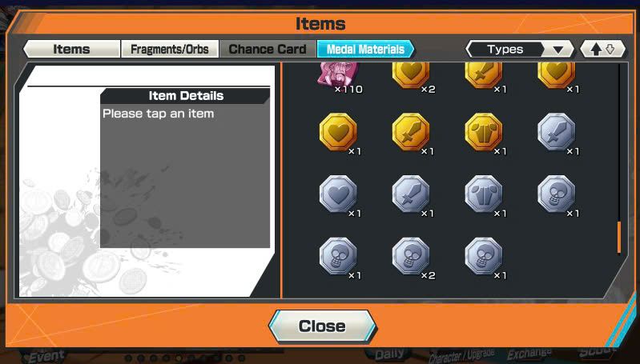Click the orange item list scrollbar
The height and width of the screenshot is (364, 640).
coord(619,238)
